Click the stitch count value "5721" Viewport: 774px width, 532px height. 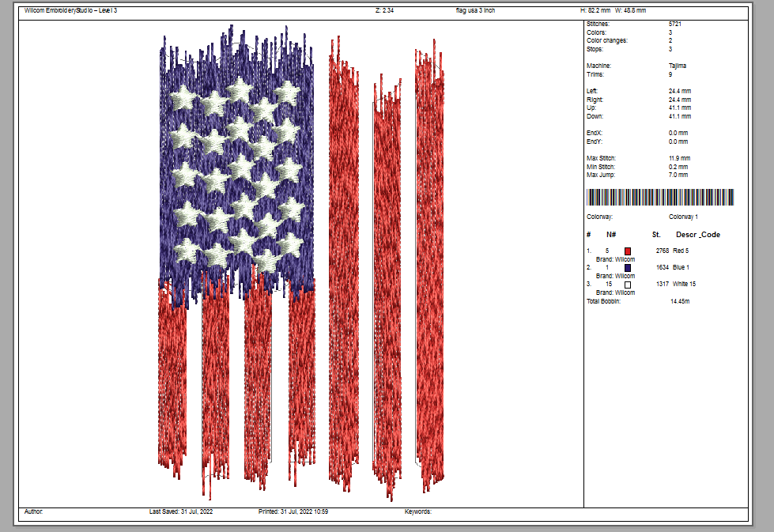click(675, 24)
